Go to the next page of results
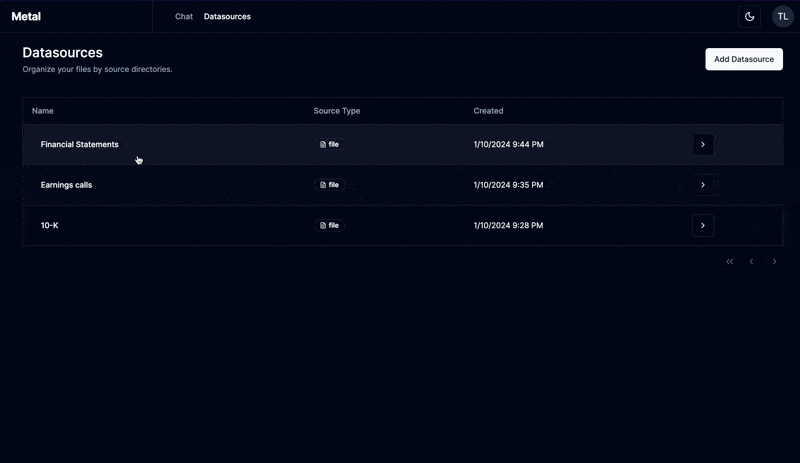The height and width of the screenshot is (463, 800). click(x=774, y=261)
